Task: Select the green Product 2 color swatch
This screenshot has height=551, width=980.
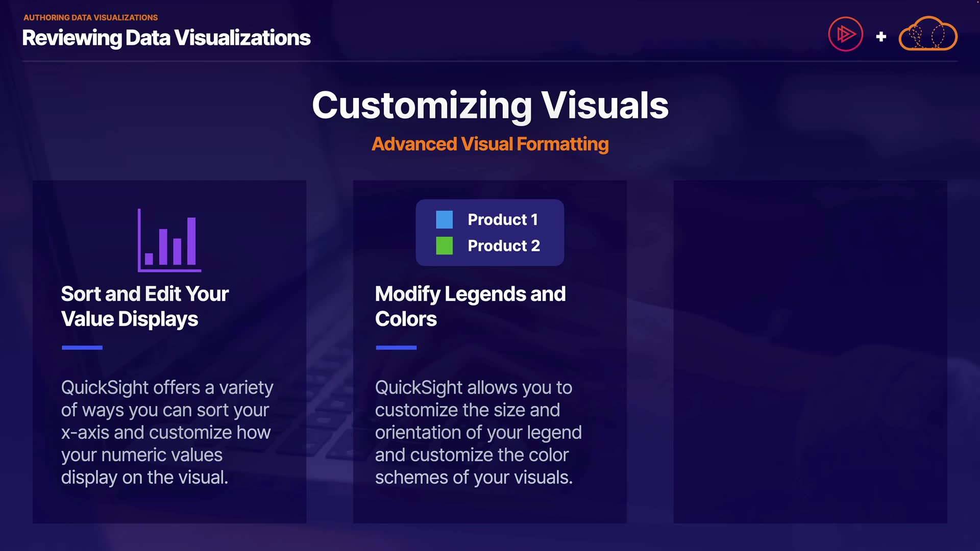Action: [x=444, y=246]
